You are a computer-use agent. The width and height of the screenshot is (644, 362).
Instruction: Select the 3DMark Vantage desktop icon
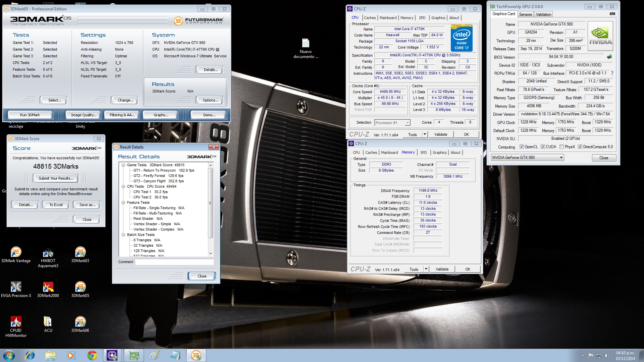16,255
